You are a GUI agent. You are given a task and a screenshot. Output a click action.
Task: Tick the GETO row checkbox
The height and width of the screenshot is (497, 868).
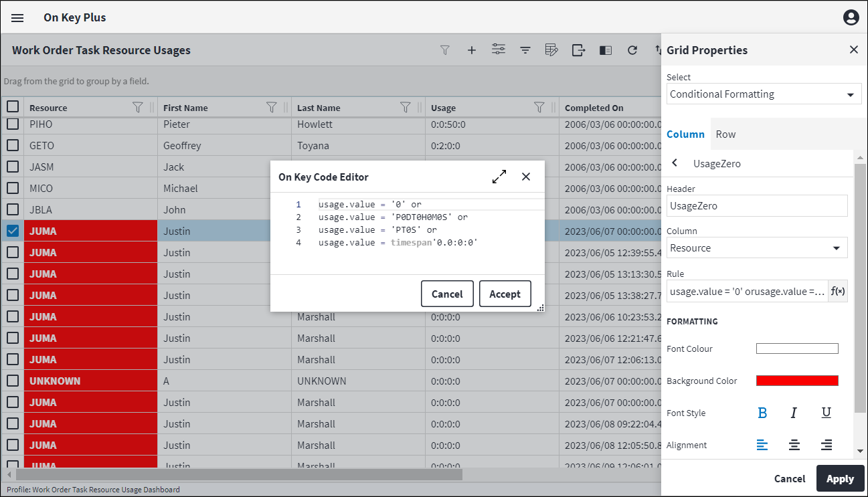[13, 145]
